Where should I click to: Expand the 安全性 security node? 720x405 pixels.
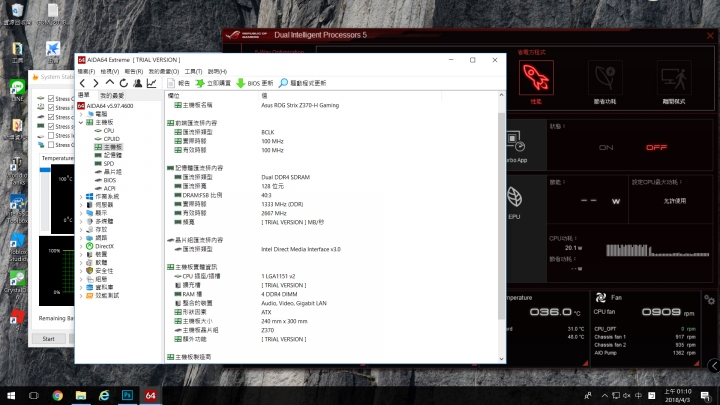point(81,271)
